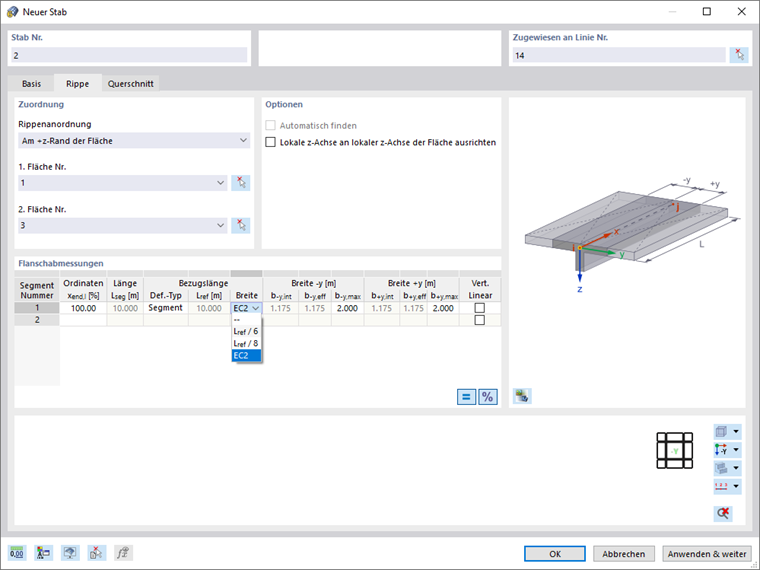Pick line graphically next to Zugewiesen an Linie Nr.
Image resolution: width=760 pixels, height=570 pixels.
pos(739,55)
